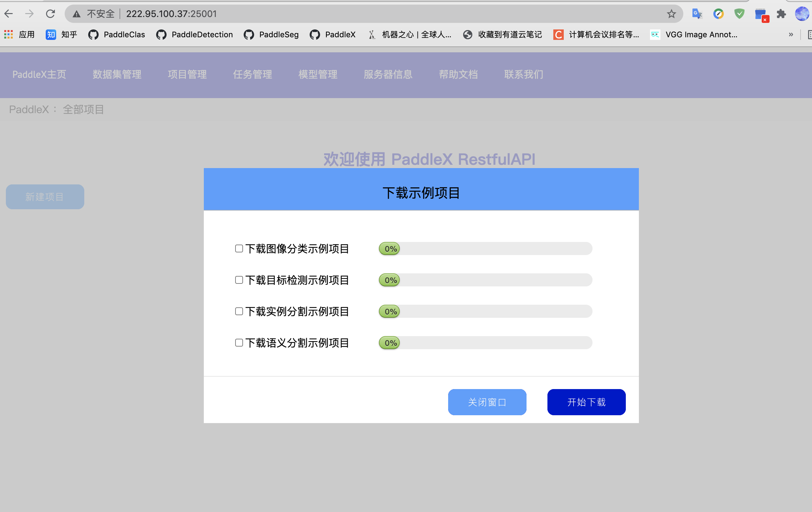
Task: Click the not-secure warning icon
Action: point(77,14)
